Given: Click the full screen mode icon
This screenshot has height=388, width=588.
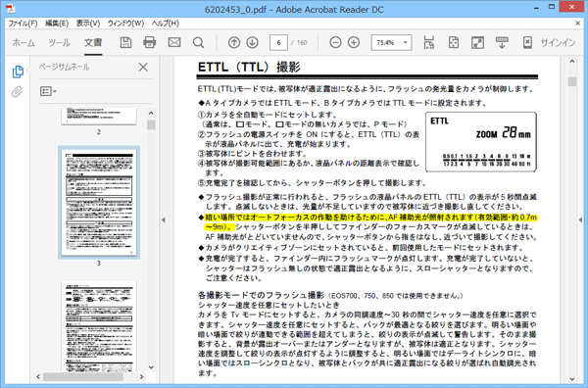Looking at the screenshot, I should [x=477, y=42].
